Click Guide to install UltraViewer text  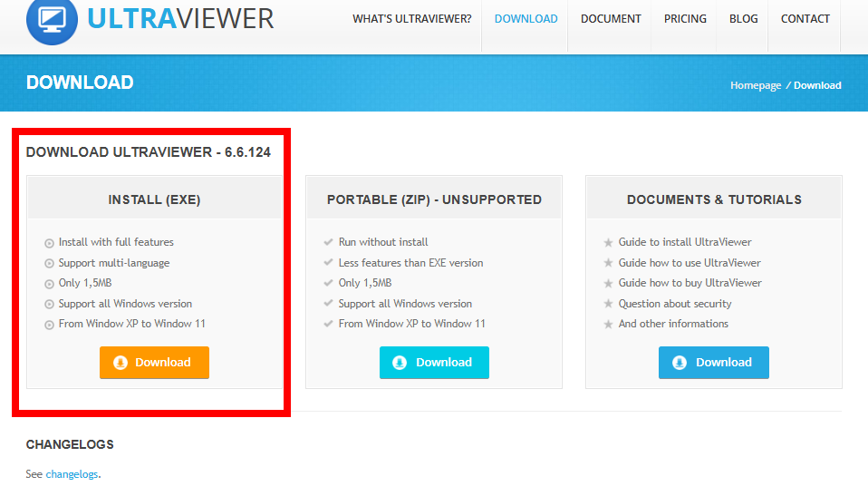point(685,242)
